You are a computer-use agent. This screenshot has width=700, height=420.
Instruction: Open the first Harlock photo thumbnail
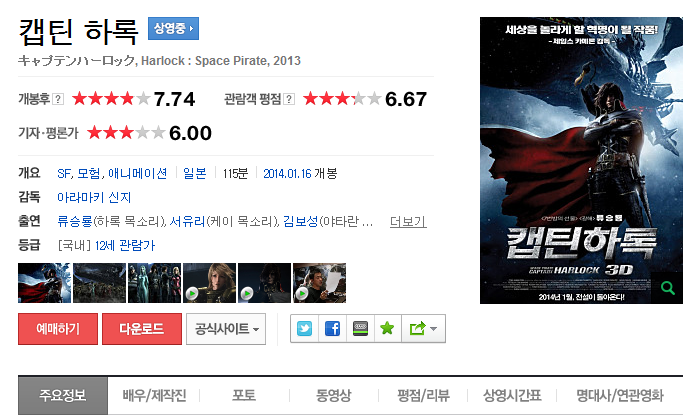tap(44, 283)
